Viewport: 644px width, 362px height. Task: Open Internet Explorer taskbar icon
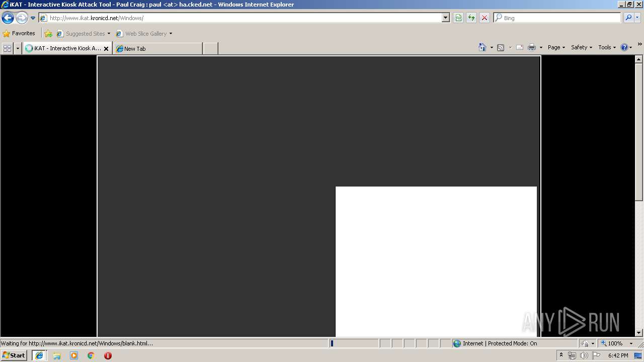point(39,355)
